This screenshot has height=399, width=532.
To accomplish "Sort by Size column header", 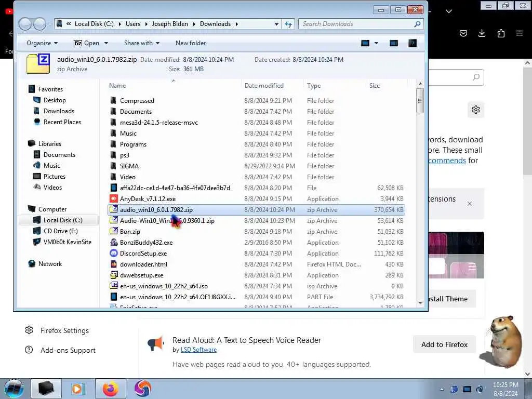I will [375, 86].
